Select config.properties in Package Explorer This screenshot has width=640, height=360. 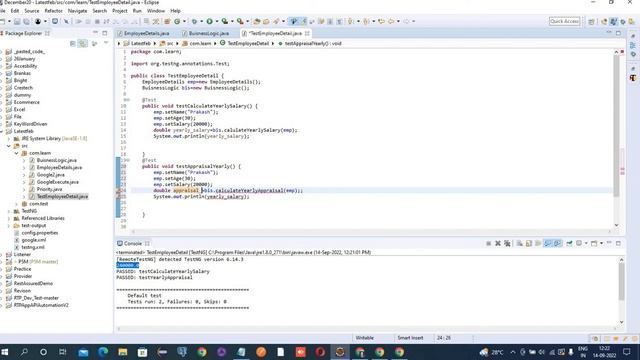[40, 233]
